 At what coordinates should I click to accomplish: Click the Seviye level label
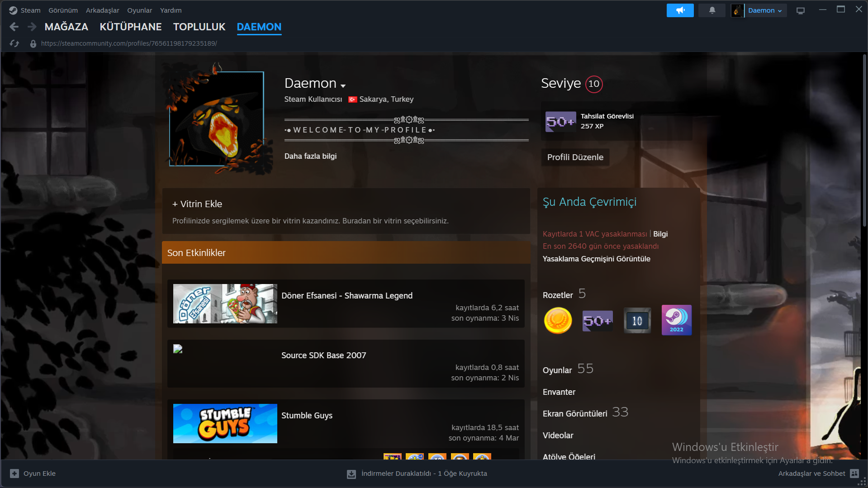[x=561, y=84]
